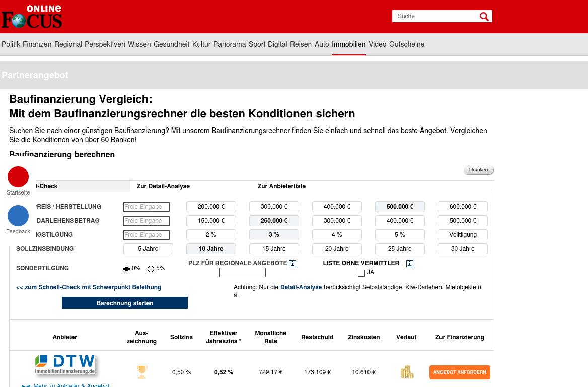Image resolution: width=588 pixels, height=387 pixels.
Task: Switch to Zur Anbieterliste tab
Action: click(281, 186)
